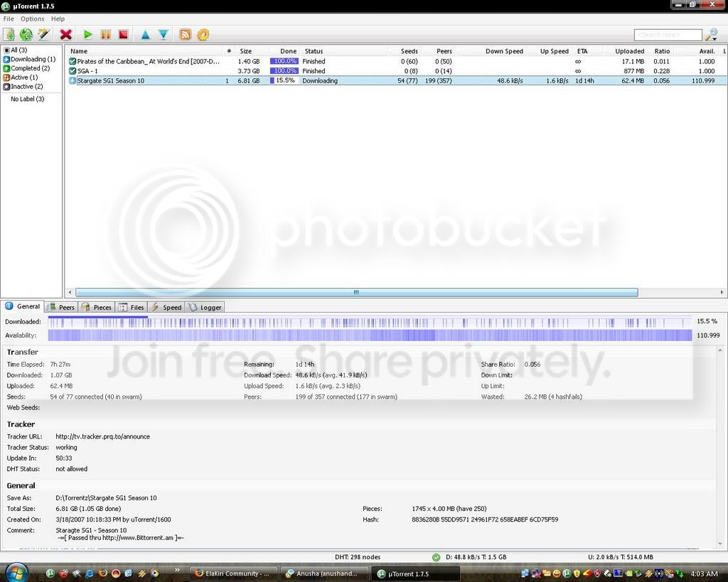Click the Create New Torrent wand icon

click(43, 34)
